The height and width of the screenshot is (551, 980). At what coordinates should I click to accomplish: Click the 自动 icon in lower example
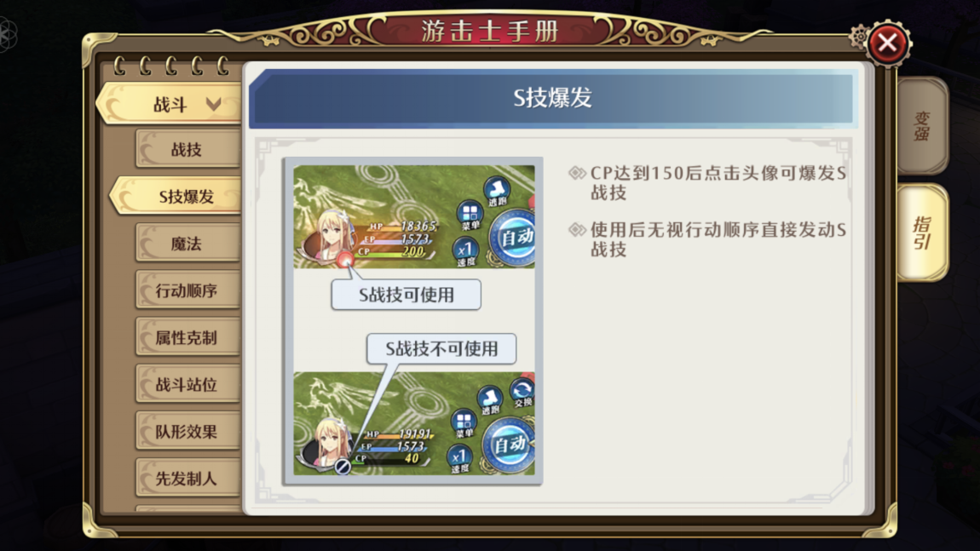[510, 445]
